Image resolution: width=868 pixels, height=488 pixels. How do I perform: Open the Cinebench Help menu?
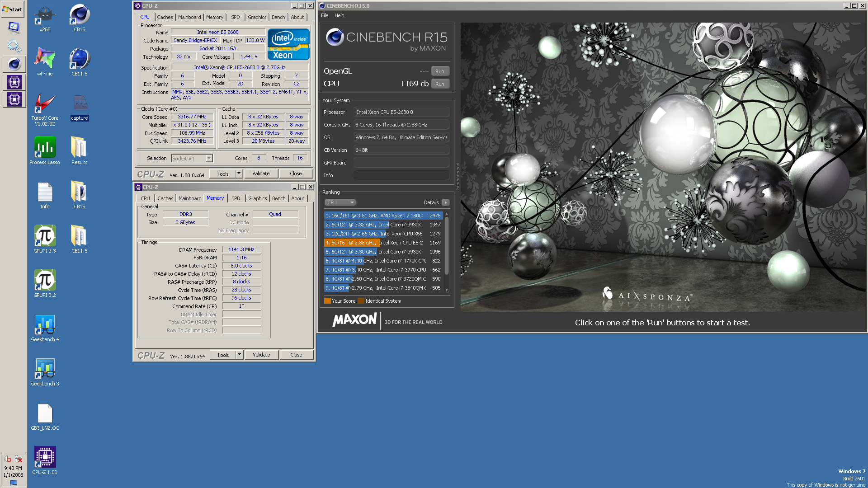(340, 15)
